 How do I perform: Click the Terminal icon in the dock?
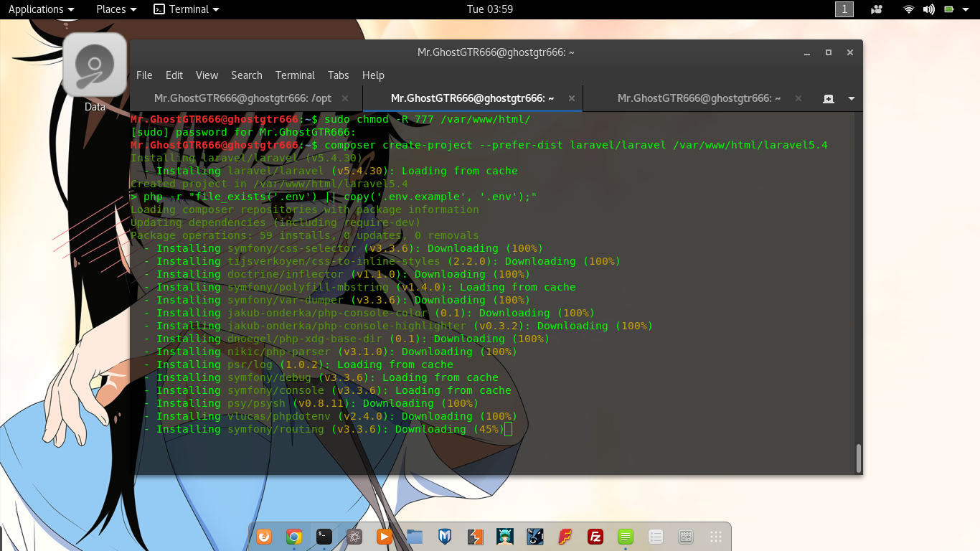(x=324, y=536)
